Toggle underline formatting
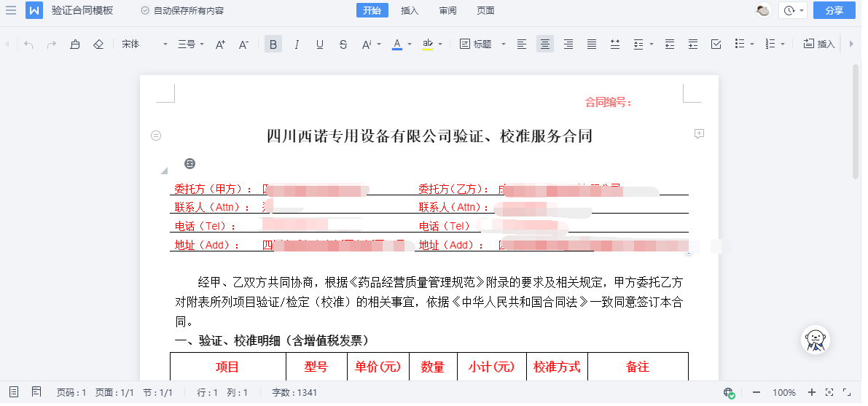Viewport: 868px width, 406px height. click(320, 44)
